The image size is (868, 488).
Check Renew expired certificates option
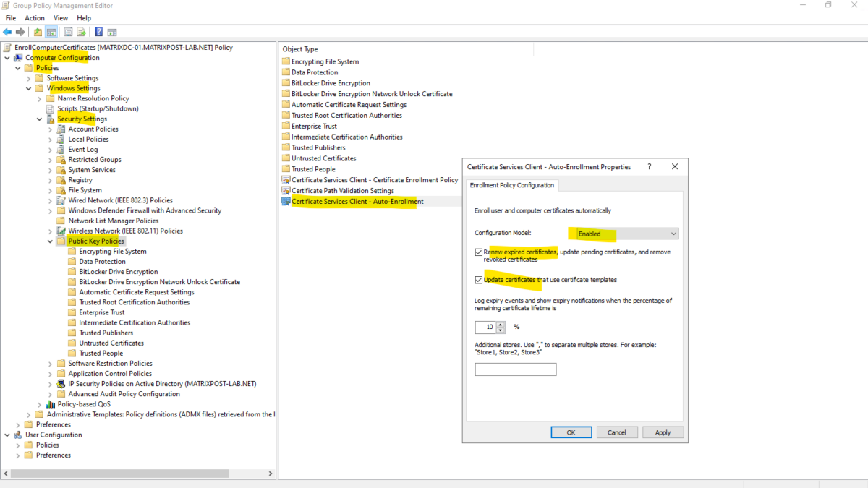click(x=479, y=252)
